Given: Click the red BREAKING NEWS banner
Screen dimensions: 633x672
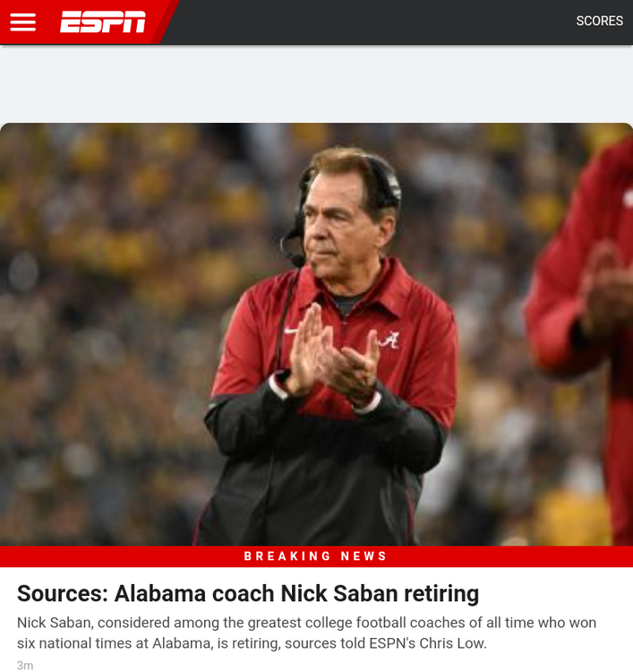Looking at the screenshot, I should click(316, 556).
